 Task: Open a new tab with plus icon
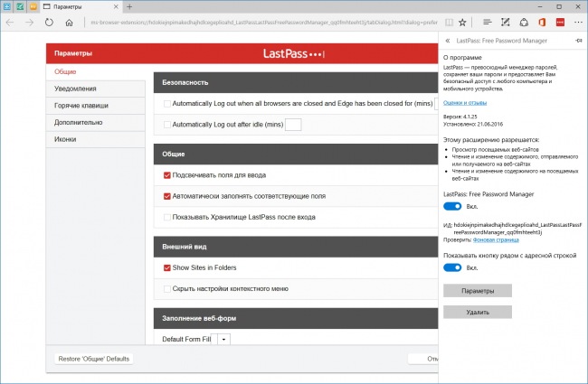pyautogui.click(x=129, y=6)
